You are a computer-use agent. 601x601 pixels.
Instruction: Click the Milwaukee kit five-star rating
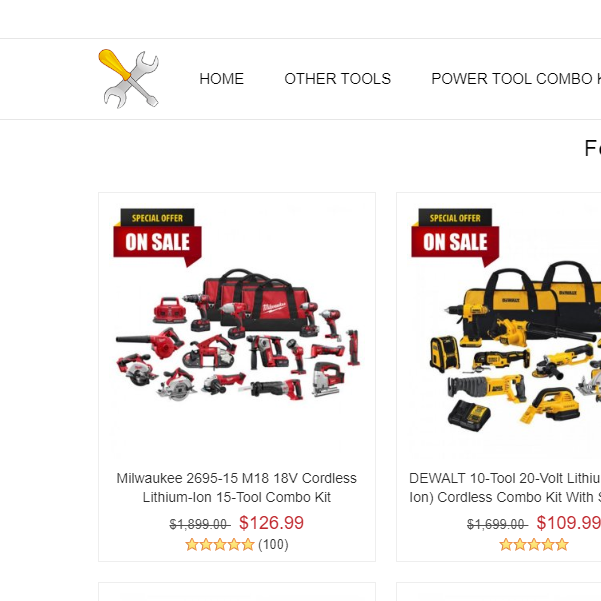[220, 544]
